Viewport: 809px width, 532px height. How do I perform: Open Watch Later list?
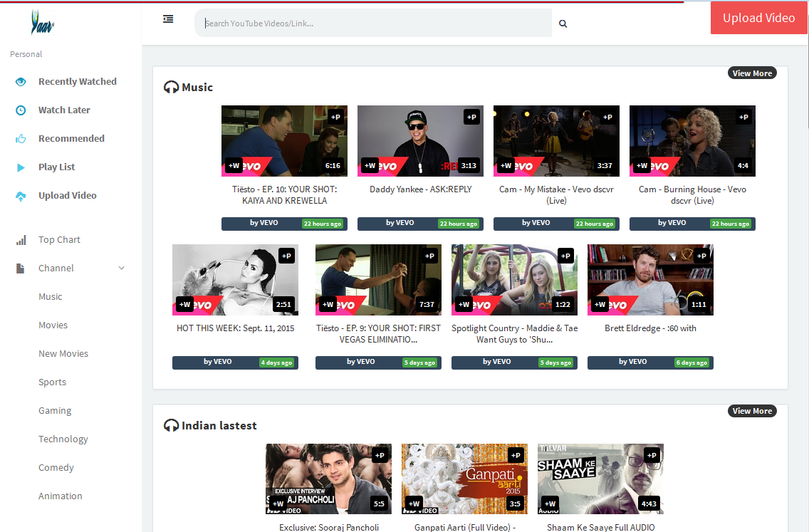[64, 110]
